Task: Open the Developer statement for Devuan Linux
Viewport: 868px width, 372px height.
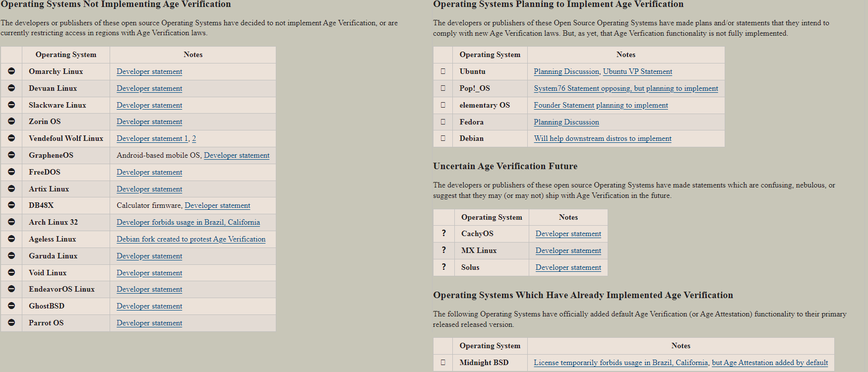Action: (149, 88)
